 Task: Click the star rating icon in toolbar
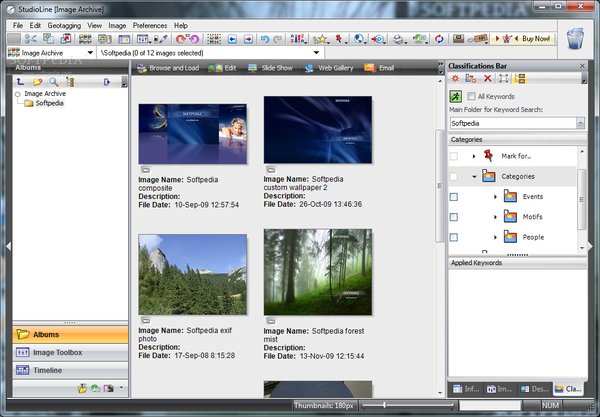point(320,39)
